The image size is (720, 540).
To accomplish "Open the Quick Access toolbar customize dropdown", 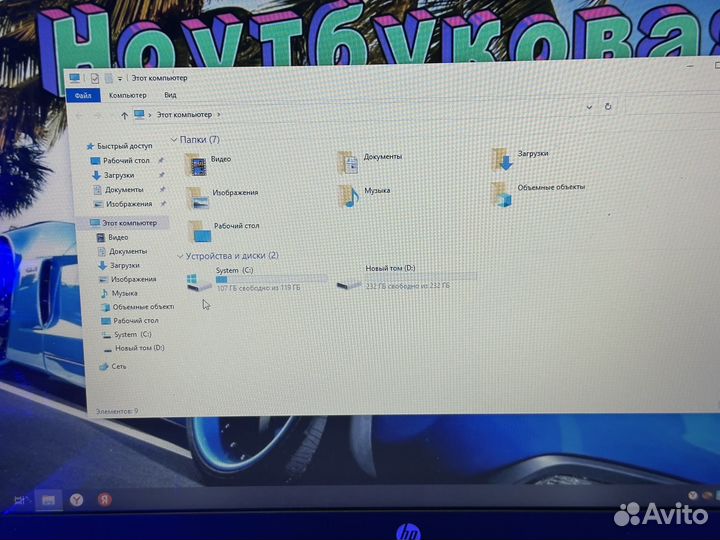I will point(119,79).
